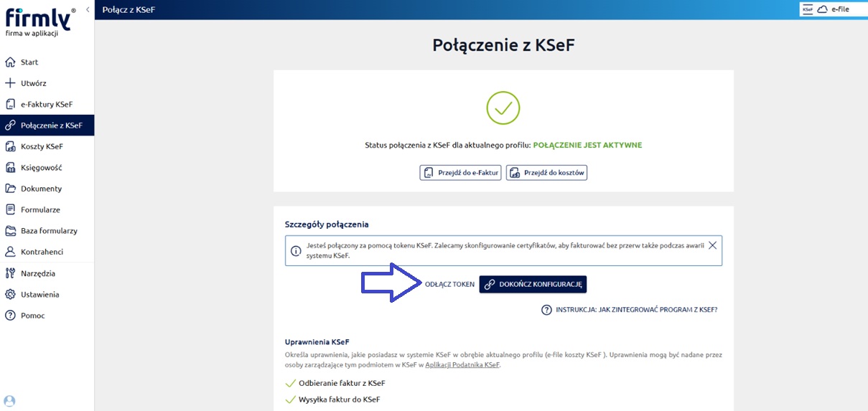This screenshot has height=411, width=868.
Task: Click the Utwórz plus icon
Action: (10, 83)
